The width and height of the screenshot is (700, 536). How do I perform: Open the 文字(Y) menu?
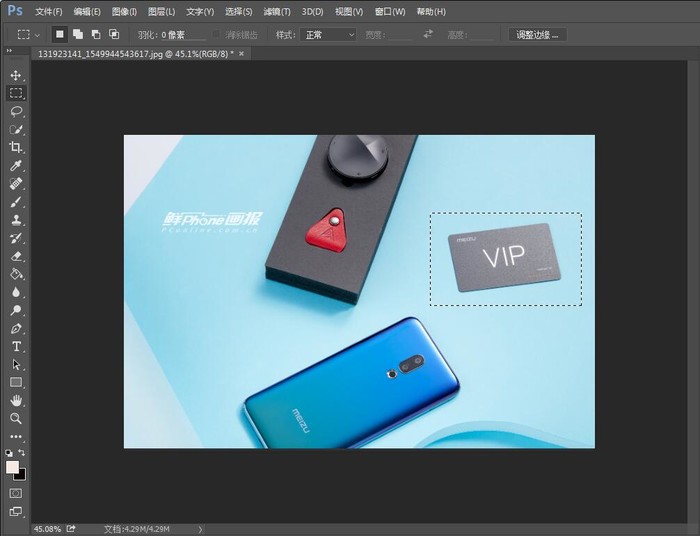coord(200,12)
